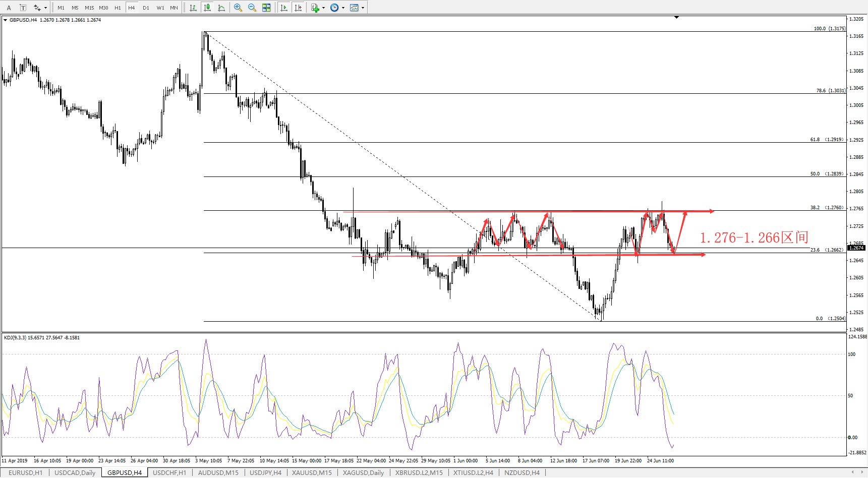Open the XTIUSD.L2,H4 chart tab
Image resolution: width=868 pixels, height=478 pixels.
473,472
